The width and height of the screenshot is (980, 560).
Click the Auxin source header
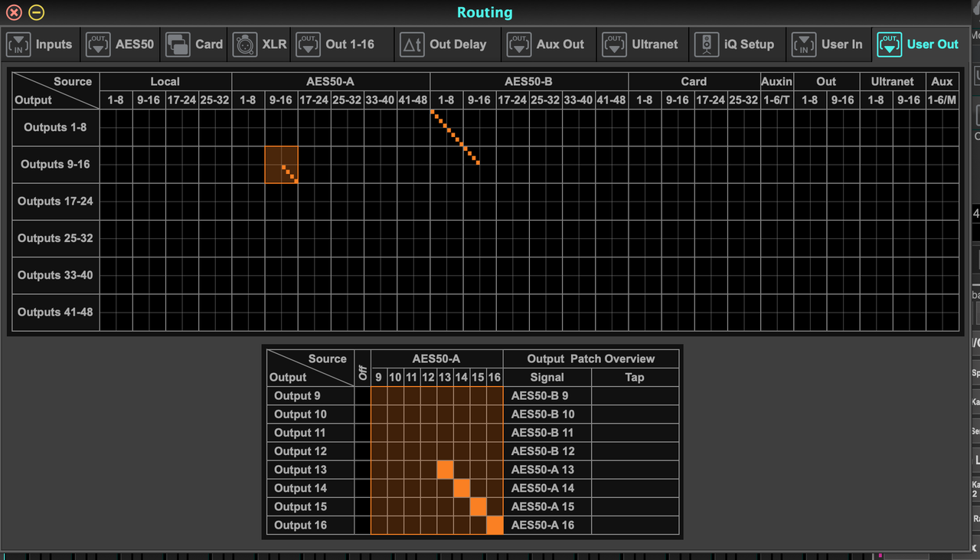(x=776, y=81)
